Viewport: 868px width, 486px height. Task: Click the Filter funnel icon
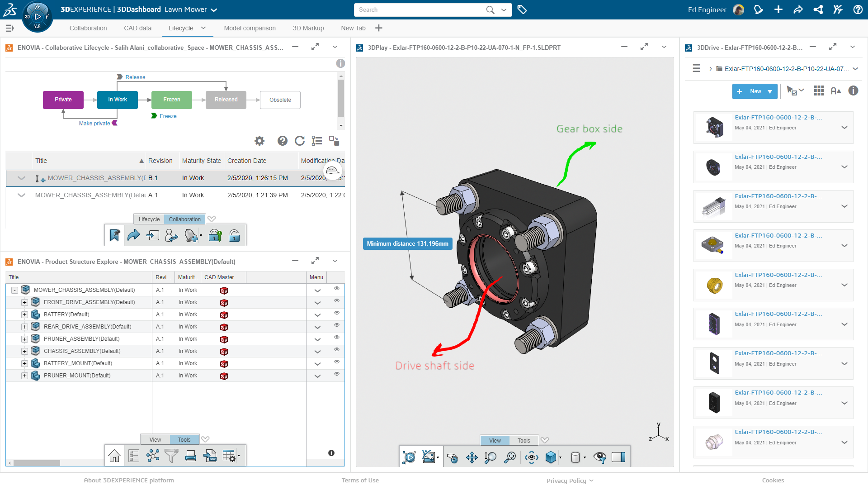point(171,456)
